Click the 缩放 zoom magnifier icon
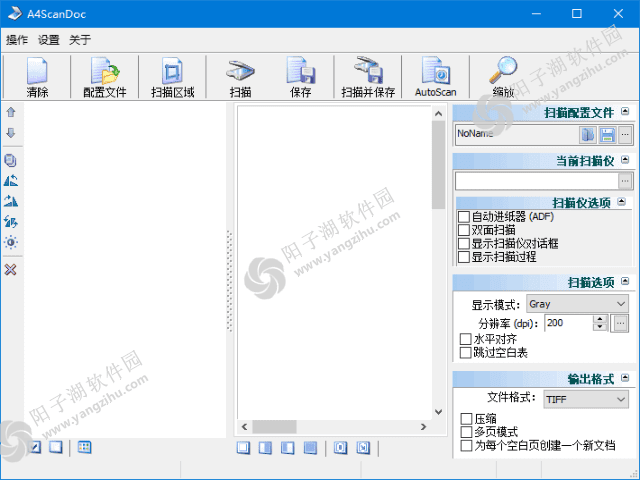 [503, 77]
